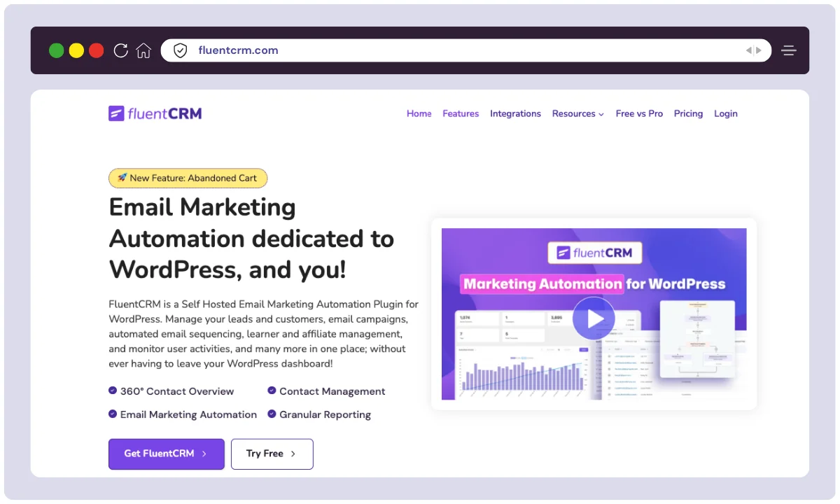Play the Marketing Automation video
The height and width of the screenshot is (504, 840).
point(594,318)
